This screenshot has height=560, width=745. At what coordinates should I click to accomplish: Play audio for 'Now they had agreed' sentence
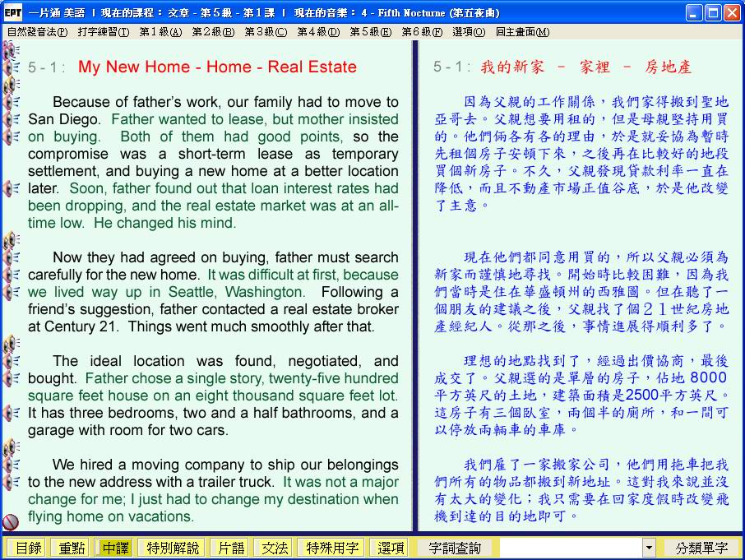point(12,257)
